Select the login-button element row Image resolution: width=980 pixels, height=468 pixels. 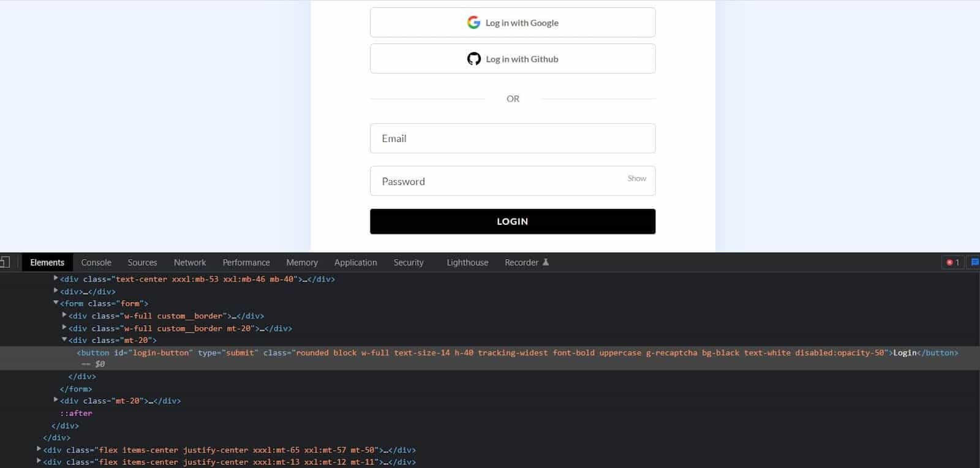pos(490,358)
